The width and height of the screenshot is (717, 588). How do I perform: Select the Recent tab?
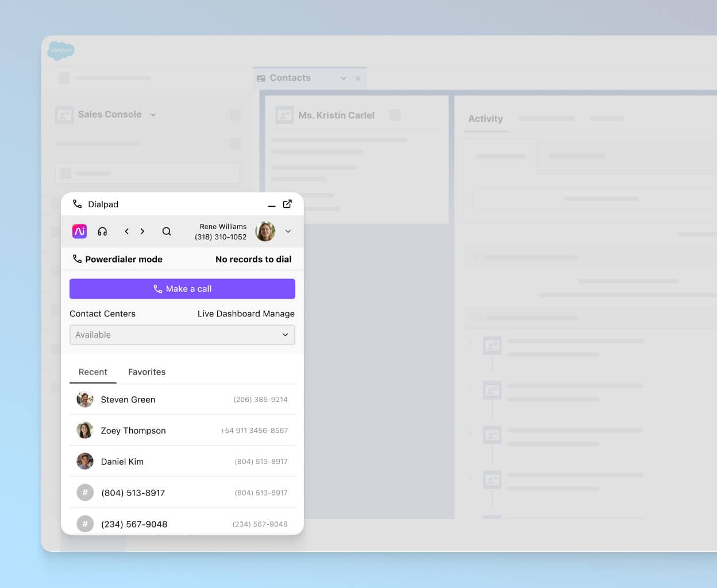click(x=92, y=372)
